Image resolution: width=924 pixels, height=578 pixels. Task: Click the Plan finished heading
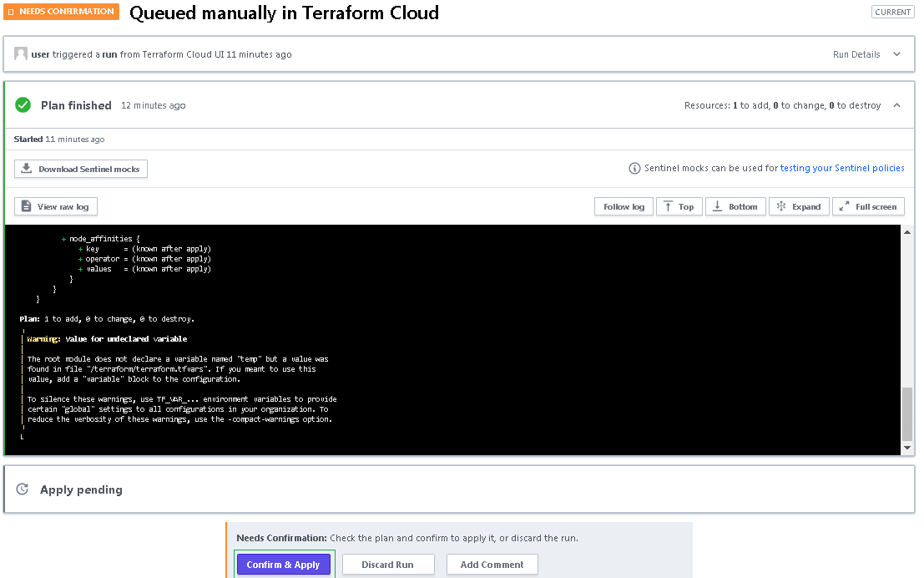click(x=76, y=105)
